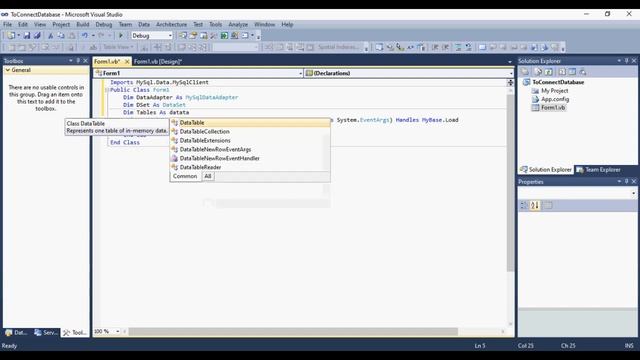
Task: Click the New Project toolbar icon
Action: 11,36
